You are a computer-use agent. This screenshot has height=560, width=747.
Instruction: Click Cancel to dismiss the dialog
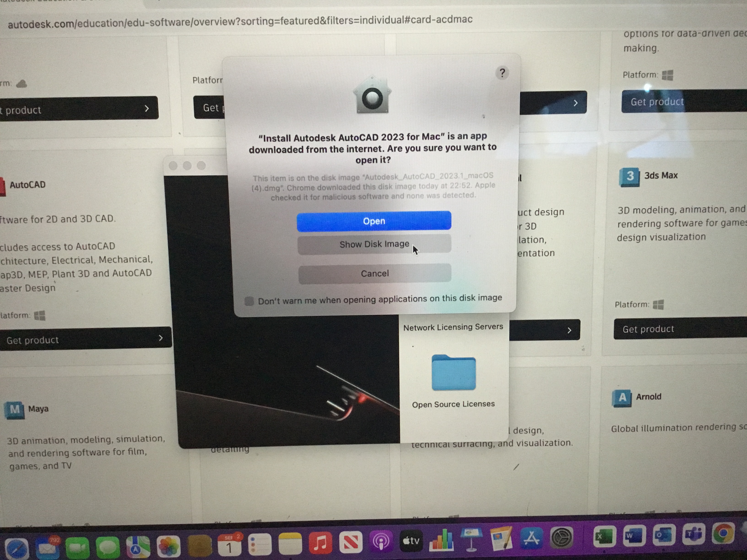(375, 272)
